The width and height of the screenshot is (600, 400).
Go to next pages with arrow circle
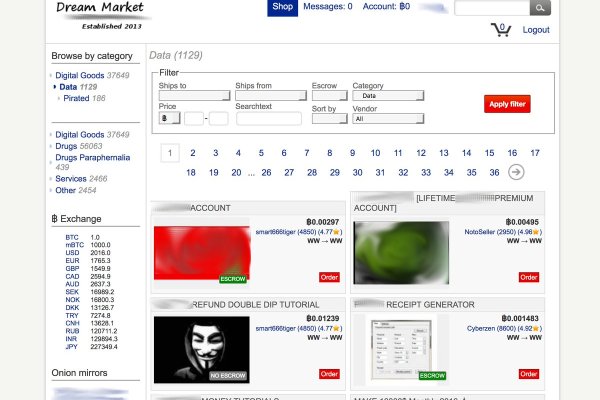(516, 172)
